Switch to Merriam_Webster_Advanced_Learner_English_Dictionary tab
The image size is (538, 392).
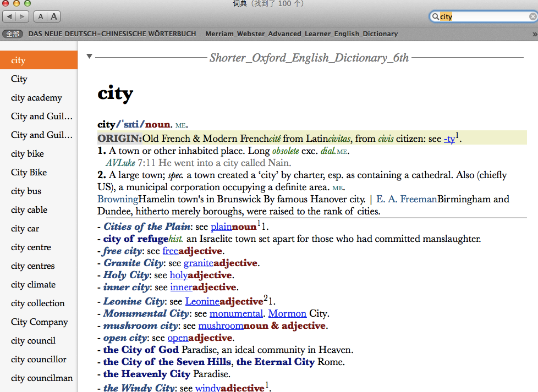301,34
